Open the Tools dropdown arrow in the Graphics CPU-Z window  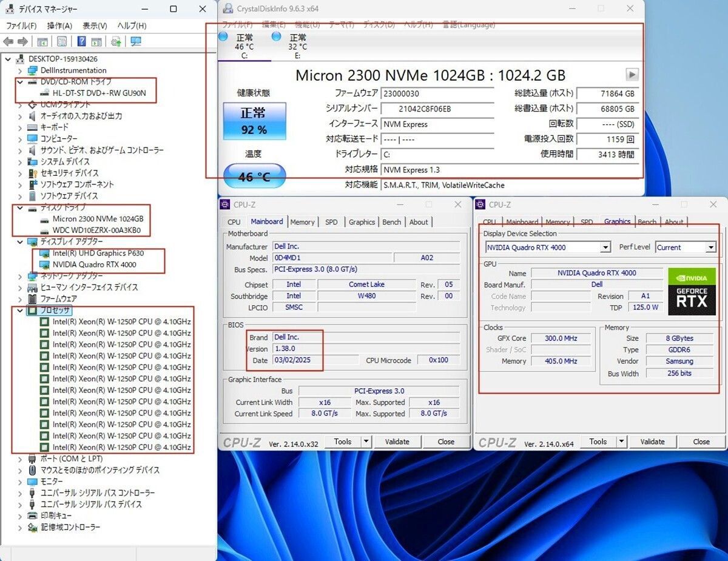pos(622,442)
